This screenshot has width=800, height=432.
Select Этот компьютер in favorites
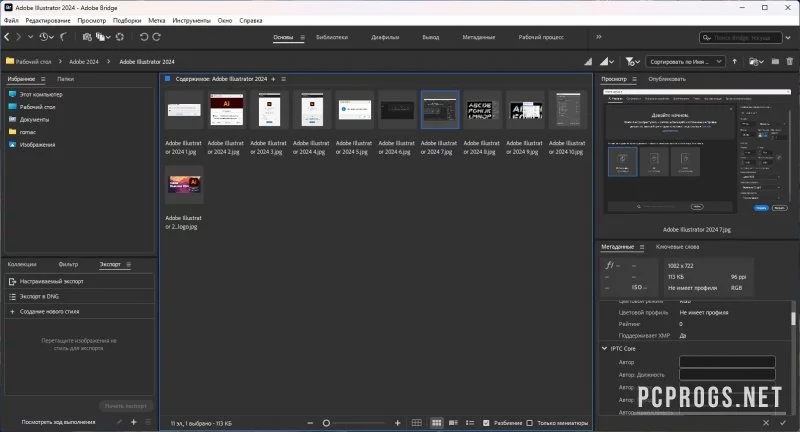(41, 94)
